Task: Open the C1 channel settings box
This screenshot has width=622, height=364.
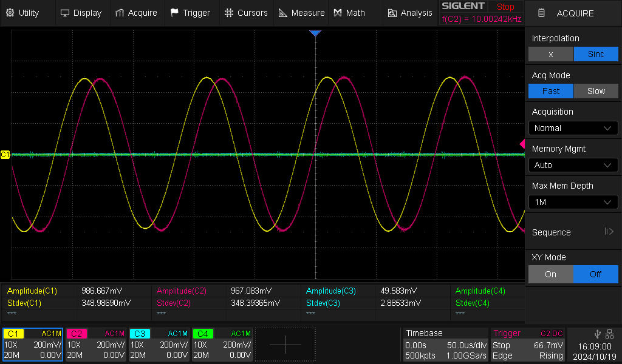Action: [x=33, y=344]
